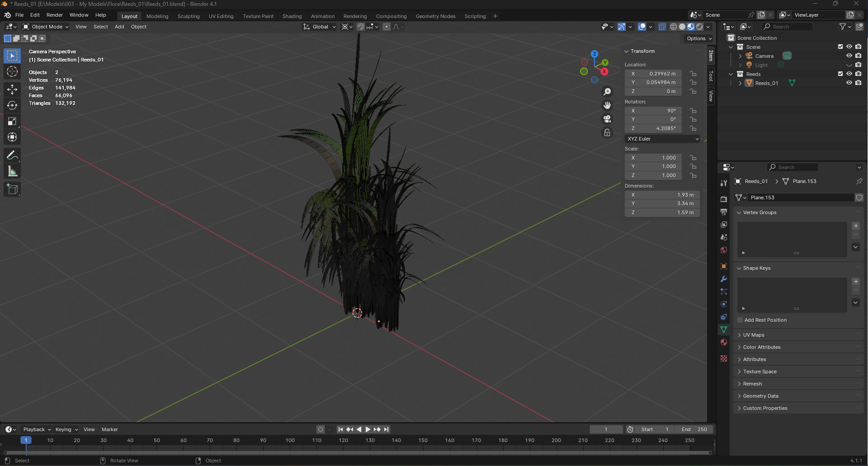Screen dimensions: 868x466
Task: Expand the Color Attributes panel
Action: pyautogui.click(x=762, y=347)
